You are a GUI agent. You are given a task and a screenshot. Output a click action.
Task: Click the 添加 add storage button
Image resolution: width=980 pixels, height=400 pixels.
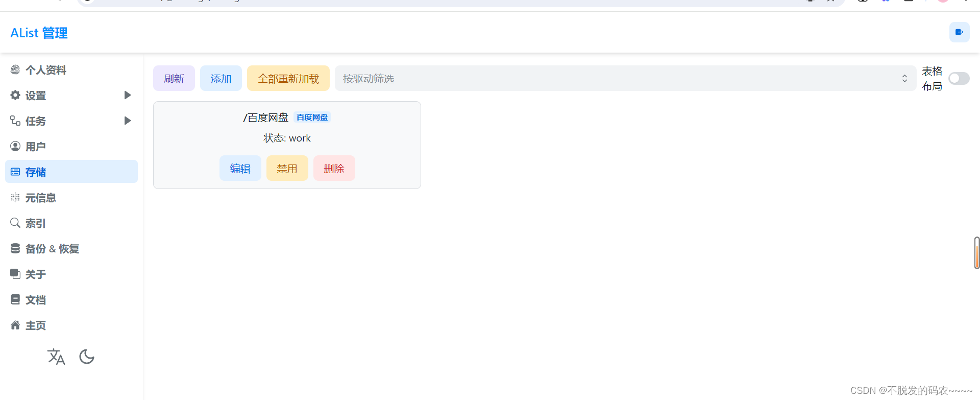[x=221, y=78]
